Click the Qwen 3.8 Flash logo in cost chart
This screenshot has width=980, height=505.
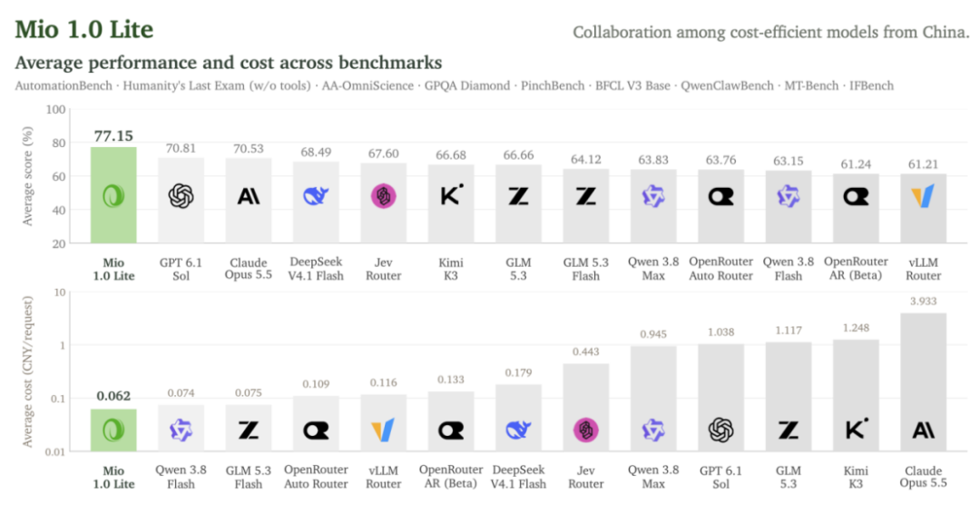pos(181,430)
